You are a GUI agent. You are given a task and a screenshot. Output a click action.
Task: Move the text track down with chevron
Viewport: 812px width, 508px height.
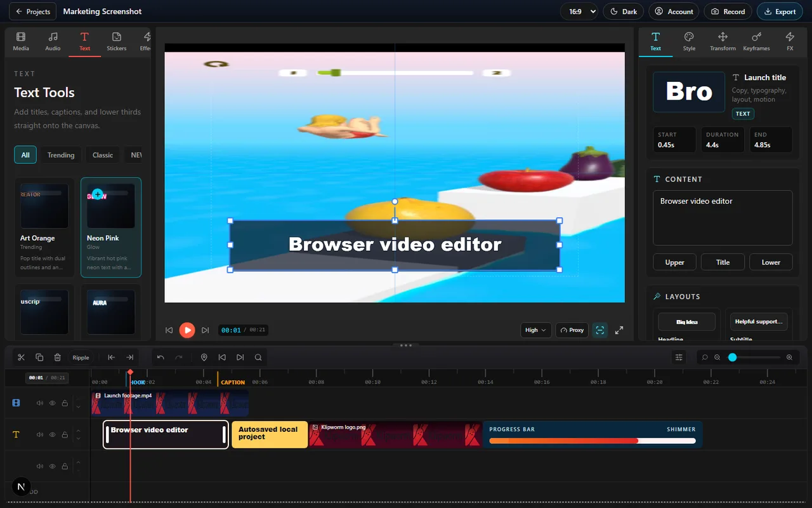pyautogui.click(x=78, y=439)
